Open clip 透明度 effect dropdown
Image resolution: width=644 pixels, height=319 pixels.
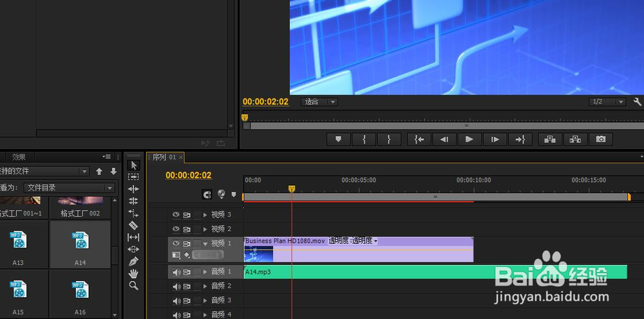353,241
